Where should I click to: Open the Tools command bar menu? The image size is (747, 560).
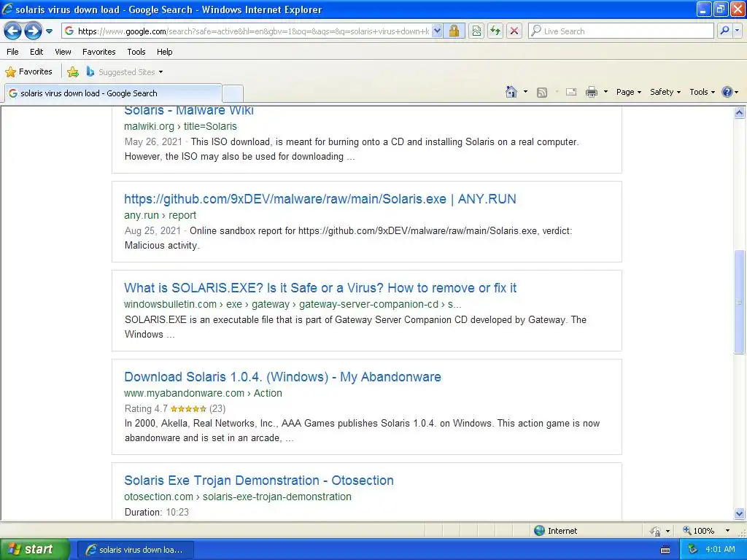(x=702, y=92)
